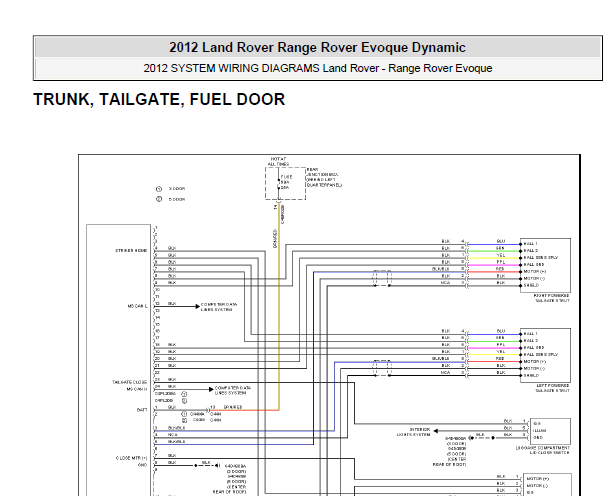Click the 'BRN/RED' label on the BATT wire
This screenshot has height=496, width=605.
[233, 407]
